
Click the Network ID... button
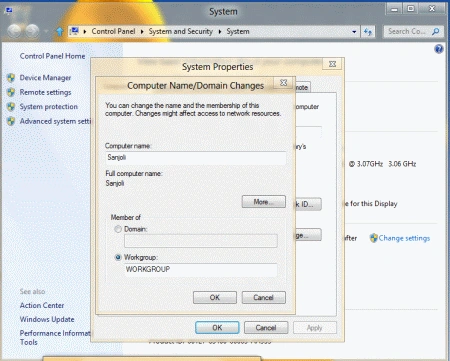tap(308, 204)
